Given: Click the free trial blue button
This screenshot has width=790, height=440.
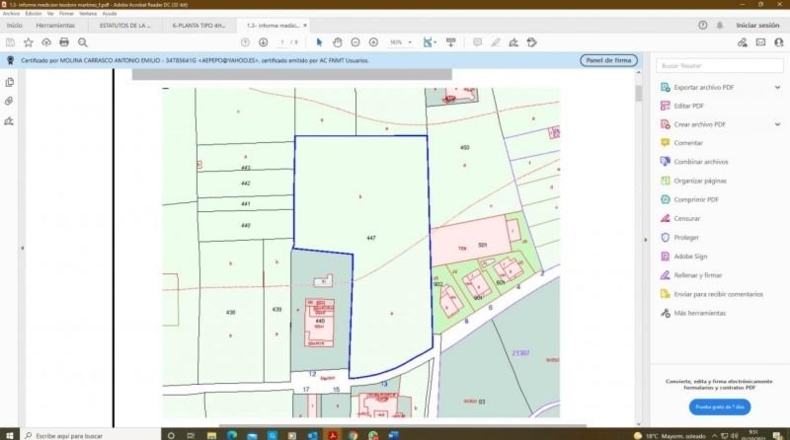Looking at the screenshot, I should [719, 407].
